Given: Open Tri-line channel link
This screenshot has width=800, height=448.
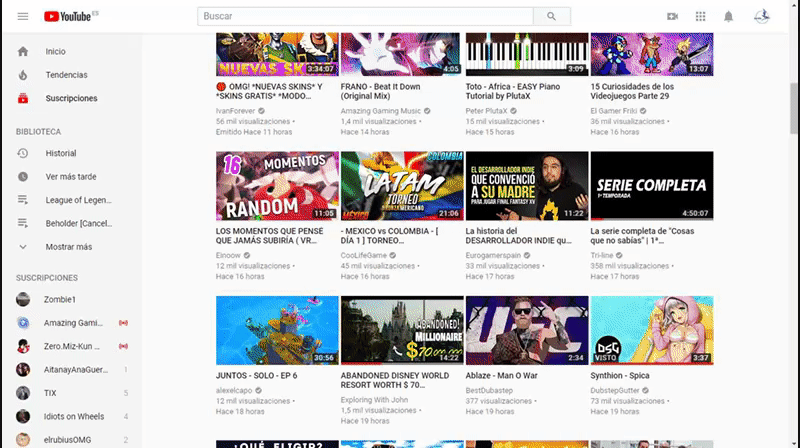Looking at the screenshot, I should click(x=602, y=255).
